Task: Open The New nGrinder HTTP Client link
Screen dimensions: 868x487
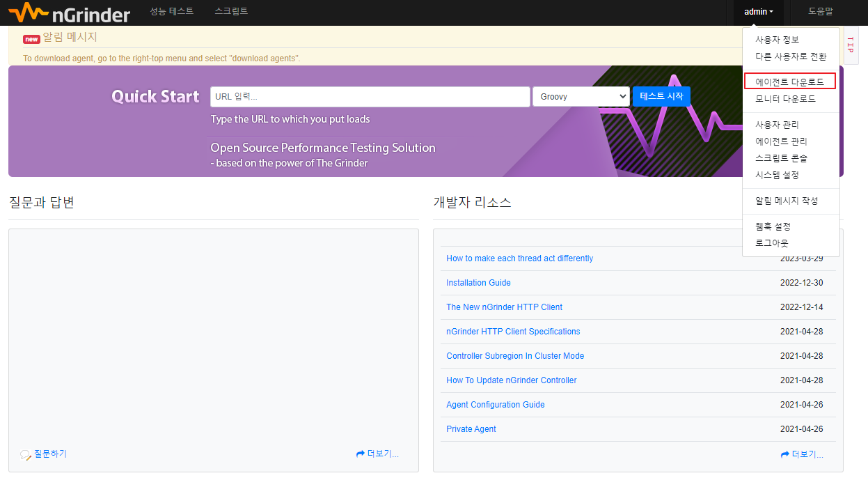Action: coord(504,307)
